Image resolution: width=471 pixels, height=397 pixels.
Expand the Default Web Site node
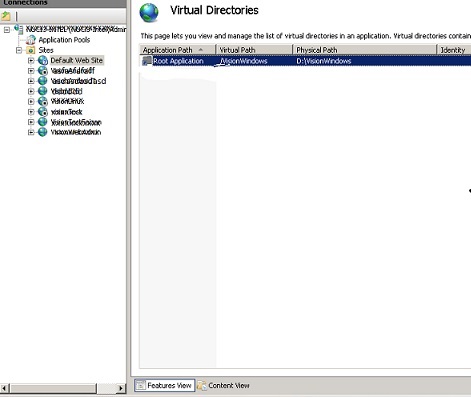[31, 60]
